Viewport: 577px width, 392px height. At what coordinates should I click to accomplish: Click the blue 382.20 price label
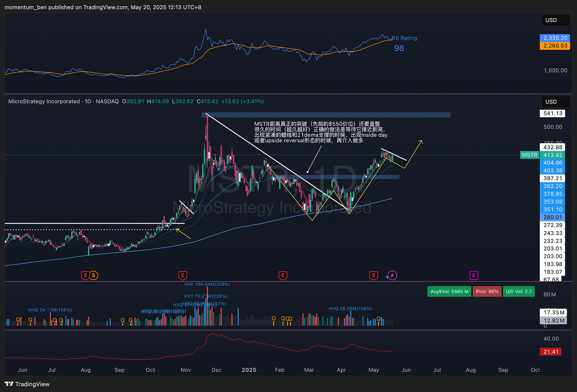pos(553,186)
